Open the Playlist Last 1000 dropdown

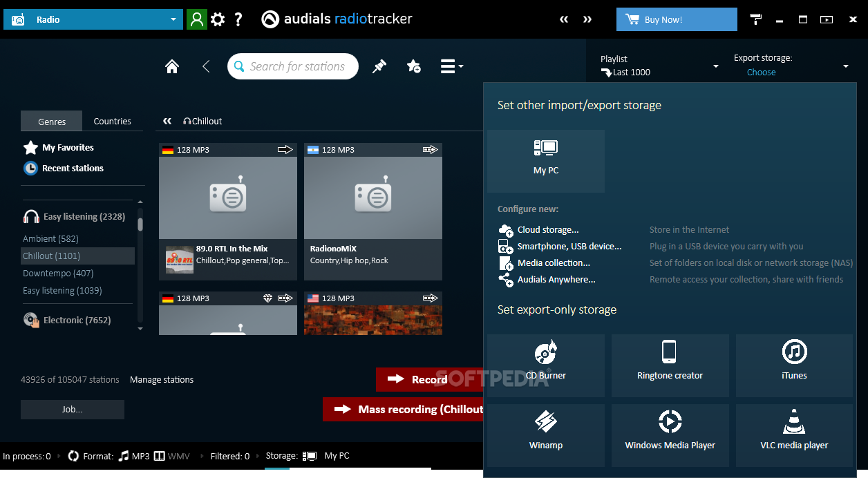point(716,66)
